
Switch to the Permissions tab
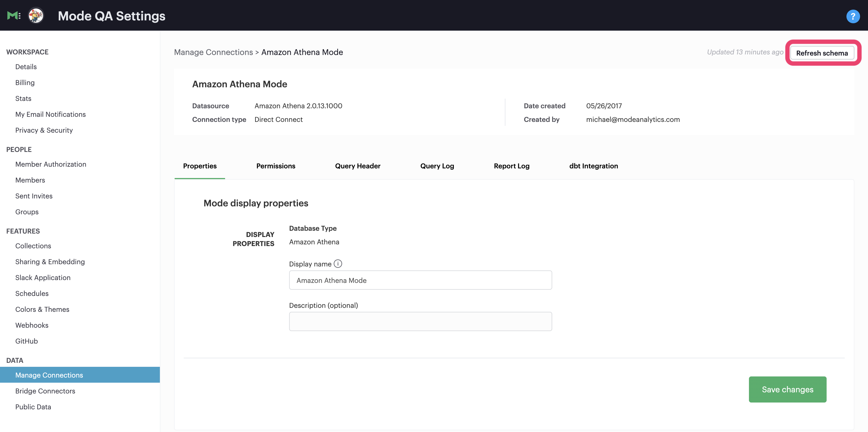point(276,165)
